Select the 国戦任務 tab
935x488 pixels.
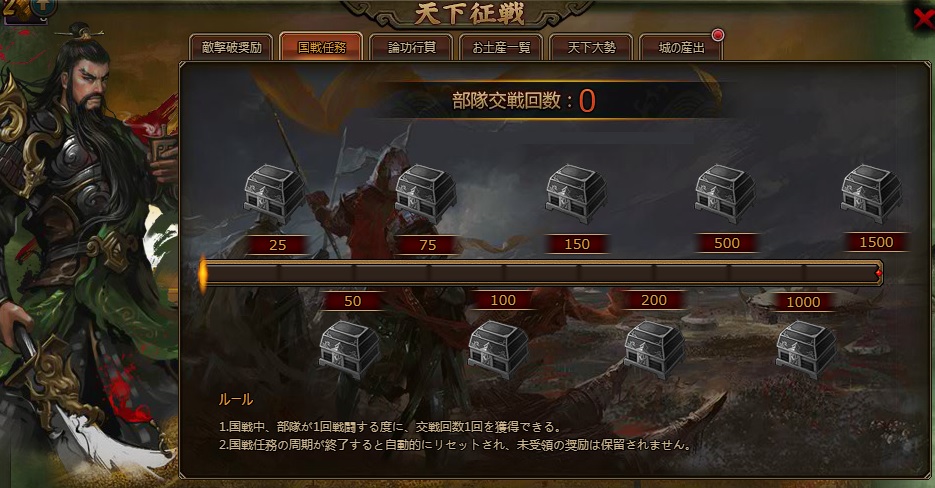[321, 47]
